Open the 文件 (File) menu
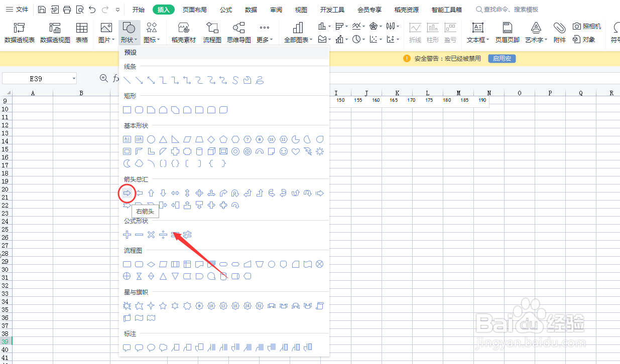The width and height of the screenshot is (620, 364). point(22,9)
